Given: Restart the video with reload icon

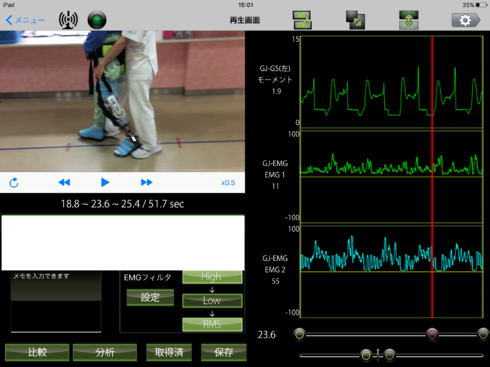Looking at the screenshot, I should coord(14,183).
